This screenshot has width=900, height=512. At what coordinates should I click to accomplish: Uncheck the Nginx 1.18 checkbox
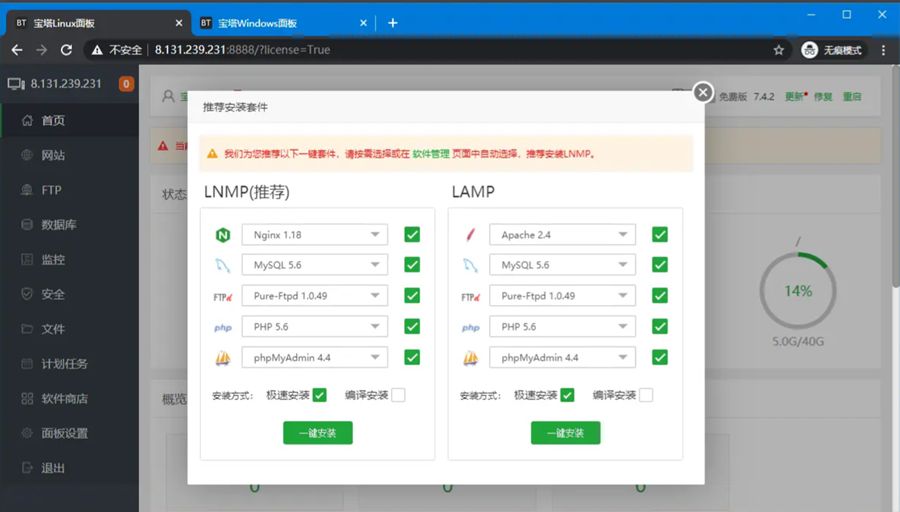click(x=412, y=235)
